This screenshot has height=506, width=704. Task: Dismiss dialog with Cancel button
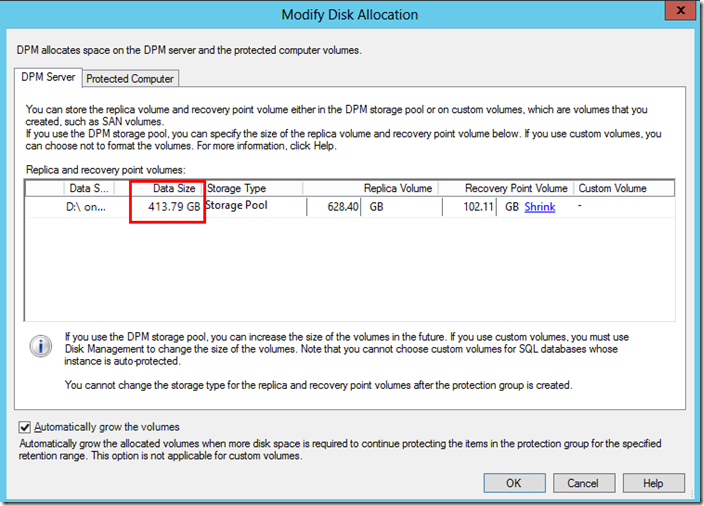click(x=583, y=483)
